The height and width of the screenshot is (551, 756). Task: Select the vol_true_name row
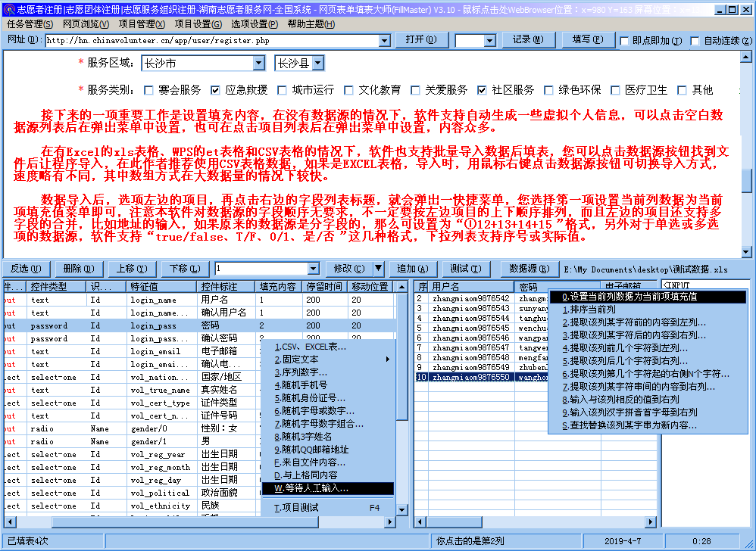[x=130, y=390]
